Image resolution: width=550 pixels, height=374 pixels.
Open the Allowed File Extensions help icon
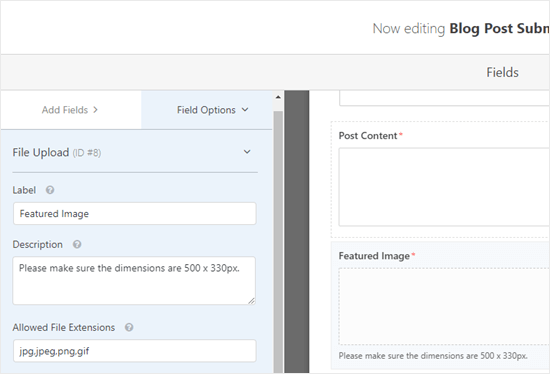click(129, 327)
